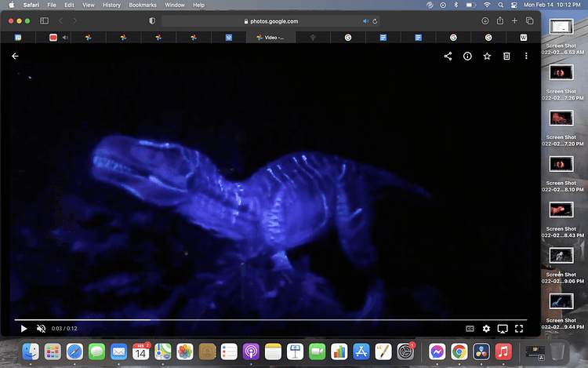
Task: Open Keynote from the Dock
Action: pyautogui.click(x=295, y=352)
